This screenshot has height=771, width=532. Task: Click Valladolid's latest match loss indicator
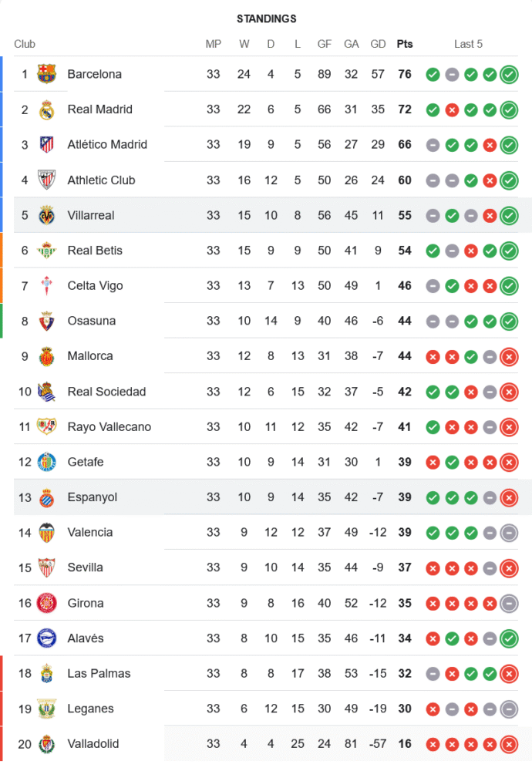509,745
